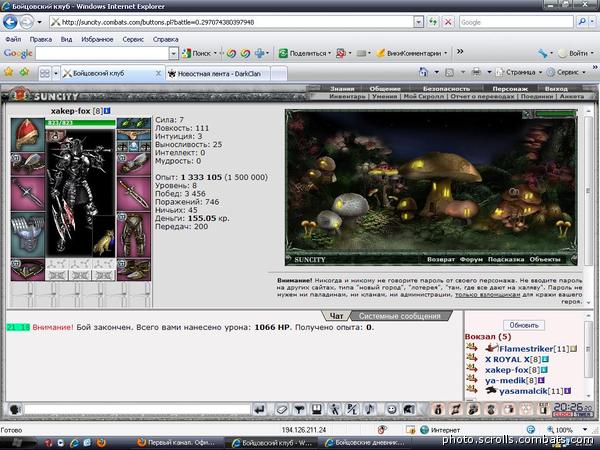
Task: Open the Справка menu
Action: tap(166, 39)
